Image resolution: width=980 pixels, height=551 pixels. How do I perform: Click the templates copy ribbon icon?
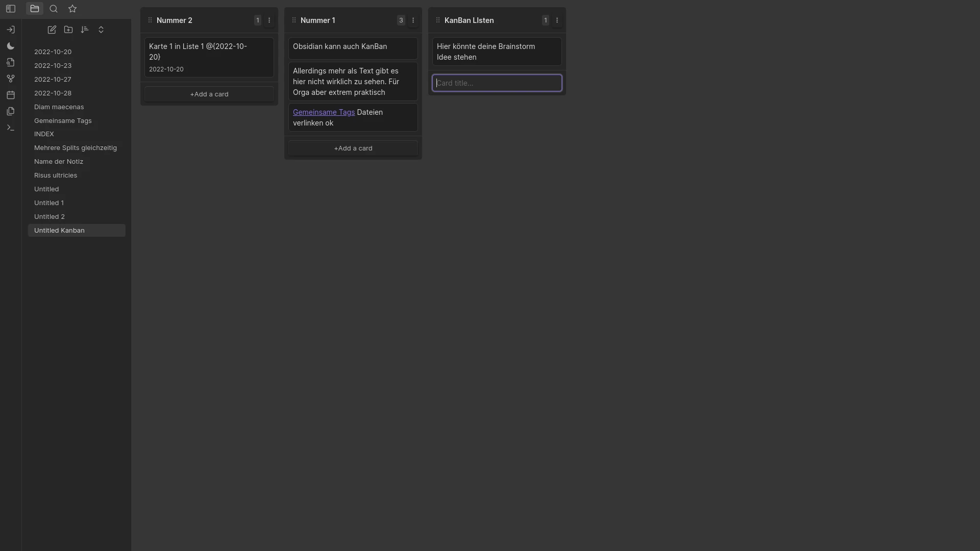pos(11,111)
